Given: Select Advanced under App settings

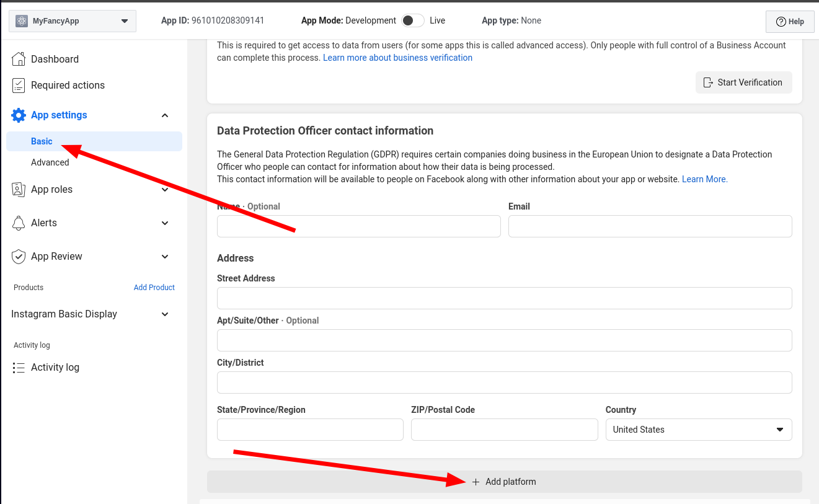Looking at the screenshot, I should (x=50, y=162).
